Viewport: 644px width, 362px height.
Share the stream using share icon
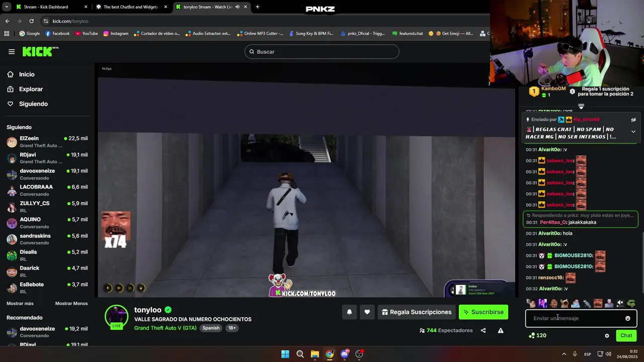tap(484, 330)
